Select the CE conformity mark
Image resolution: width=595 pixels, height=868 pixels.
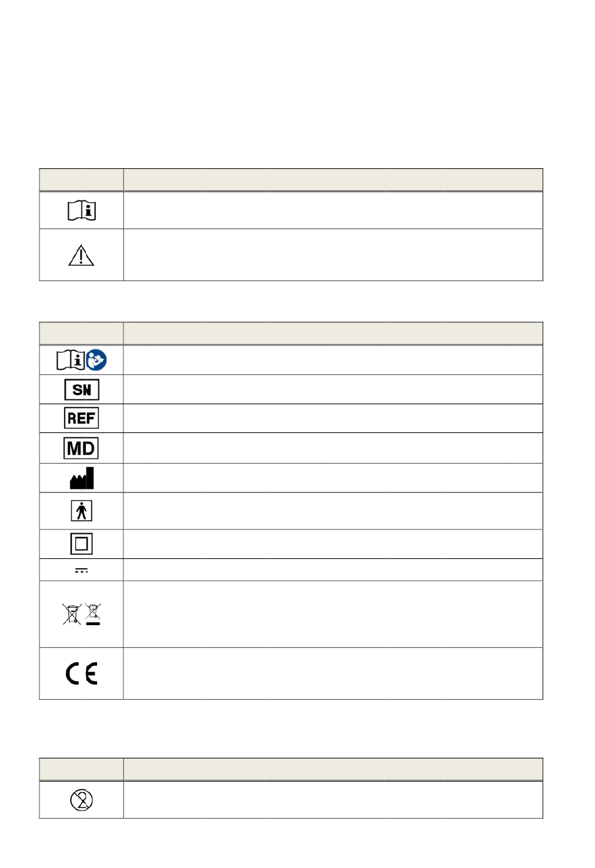[x=81, y=673]
